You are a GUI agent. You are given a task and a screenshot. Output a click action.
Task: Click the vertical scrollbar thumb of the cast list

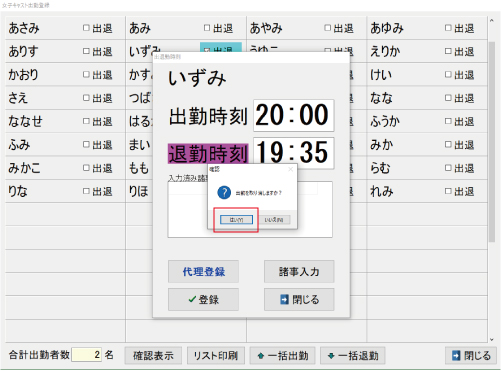[x=492, y=142]
